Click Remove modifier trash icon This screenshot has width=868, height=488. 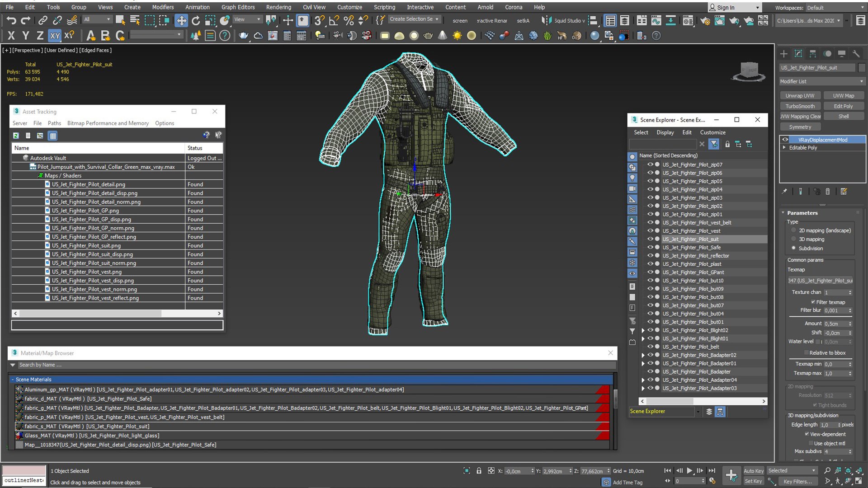click(x=828, y=192)
